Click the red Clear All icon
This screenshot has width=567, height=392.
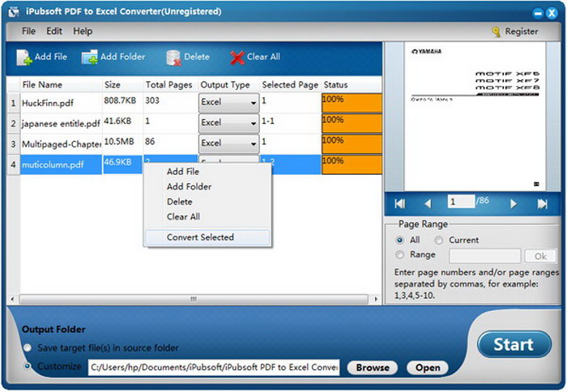(237, 58)
